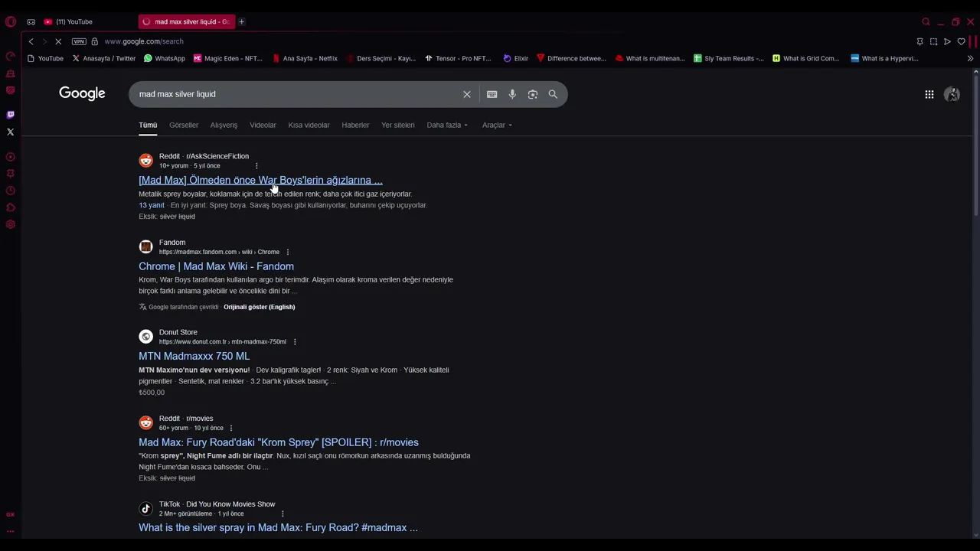This screenshot has height=551, width=980.
Task: Open Magic Eden bookmark
Action: coord(228,58)
